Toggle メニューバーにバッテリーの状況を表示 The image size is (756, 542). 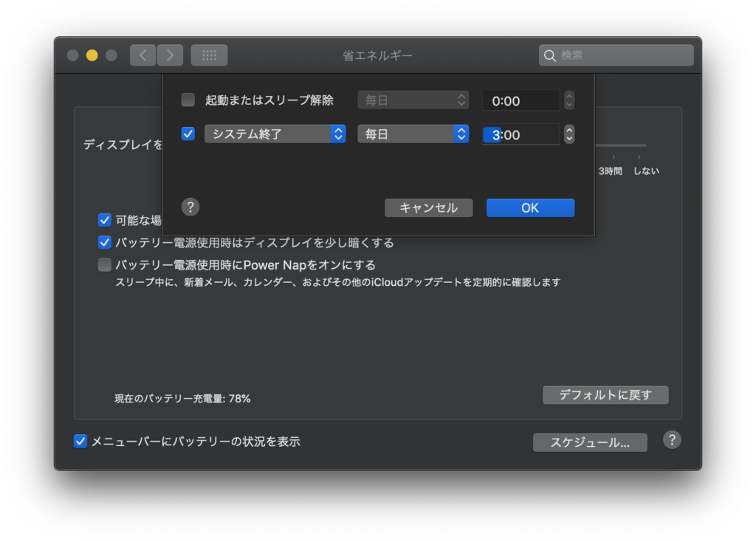tap(80, 442)
